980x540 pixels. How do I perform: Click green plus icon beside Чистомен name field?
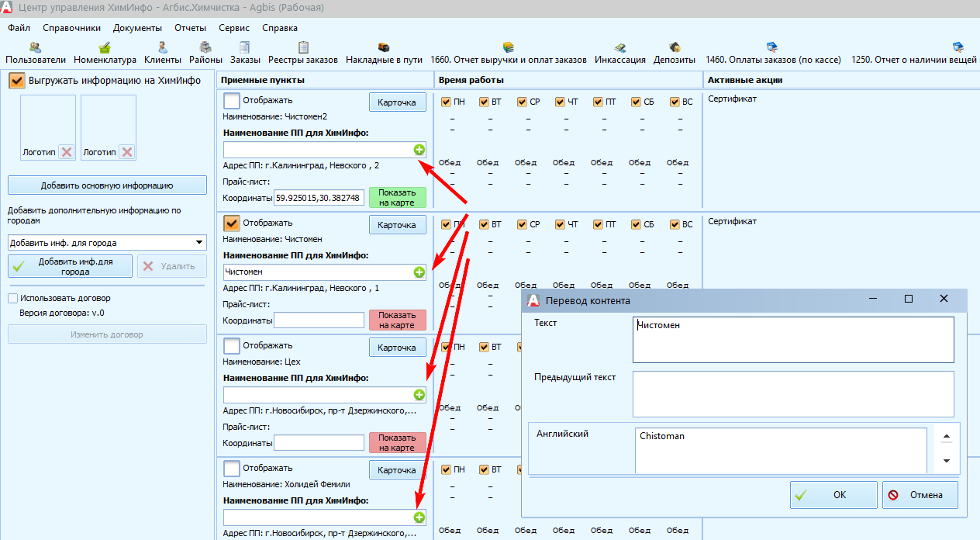pos(419,272)
